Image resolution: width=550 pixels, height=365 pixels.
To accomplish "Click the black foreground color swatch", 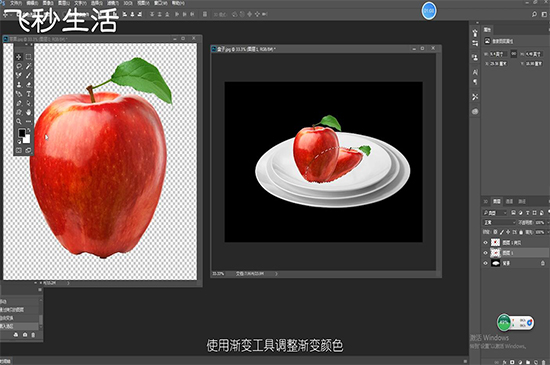I will pyautogui.click(x=22, y=133).
